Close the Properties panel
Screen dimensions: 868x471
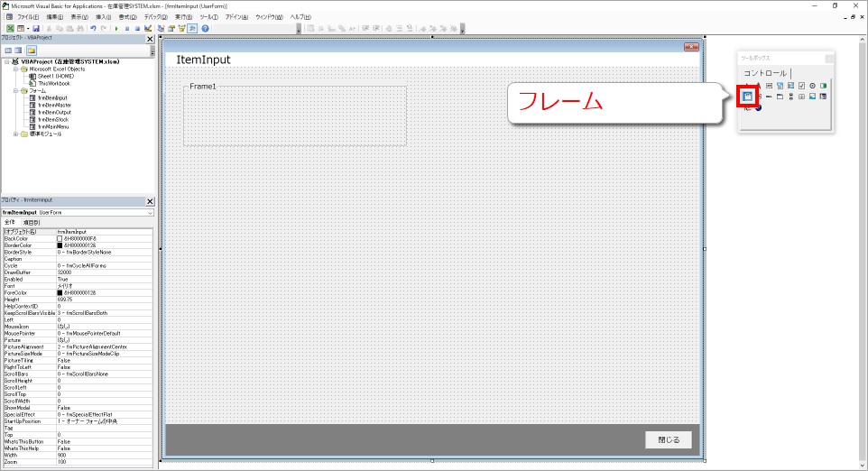[150, 201]
